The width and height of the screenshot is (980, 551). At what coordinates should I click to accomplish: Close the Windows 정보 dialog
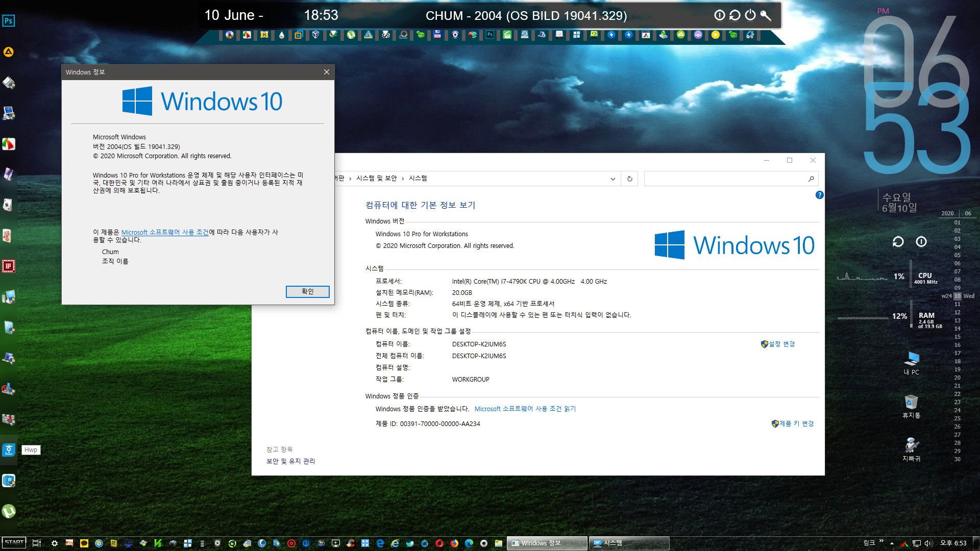point(327,72)
